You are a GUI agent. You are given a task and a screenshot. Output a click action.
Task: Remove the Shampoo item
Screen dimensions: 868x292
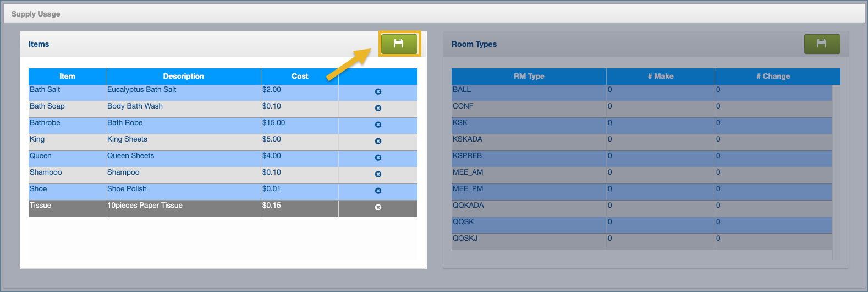(378, 175)
